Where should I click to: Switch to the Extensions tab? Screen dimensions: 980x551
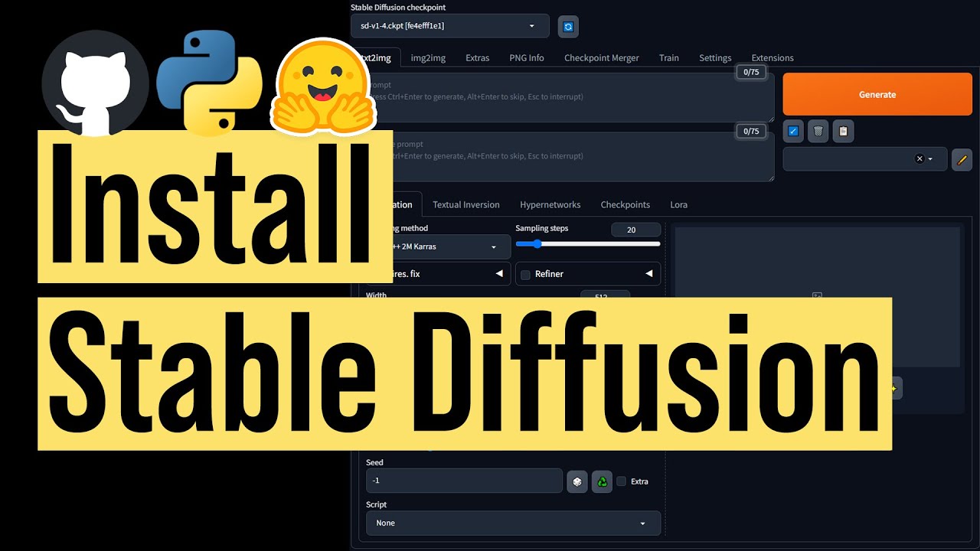click(x=773, y=58)
